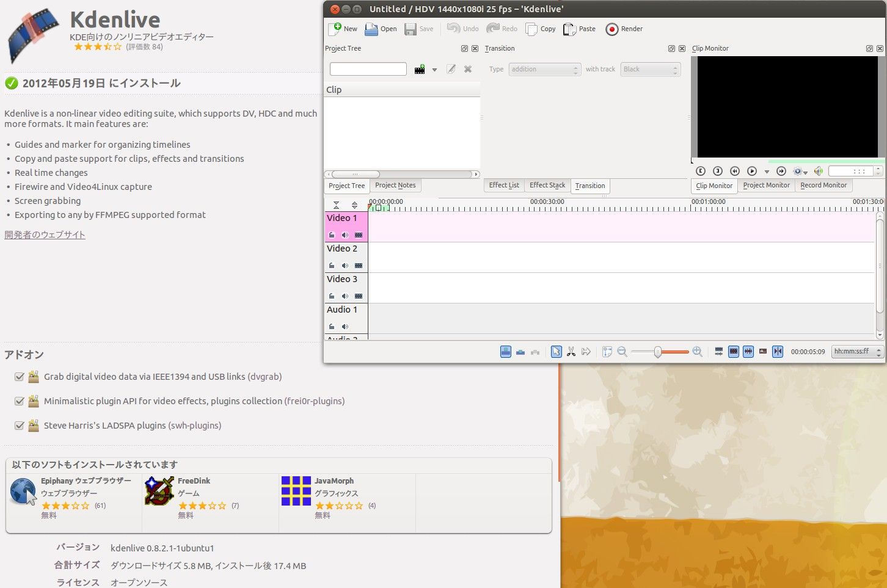Select the razor scissors tool
Viewport: 887px width, 588px height.
click(571, 352)
